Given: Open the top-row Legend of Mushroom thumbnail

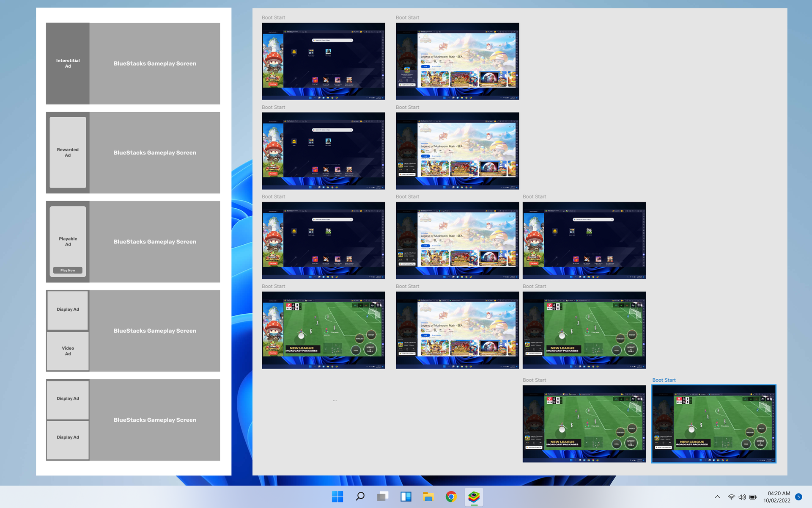Looking at the screenshot, I should coord(458,61).
